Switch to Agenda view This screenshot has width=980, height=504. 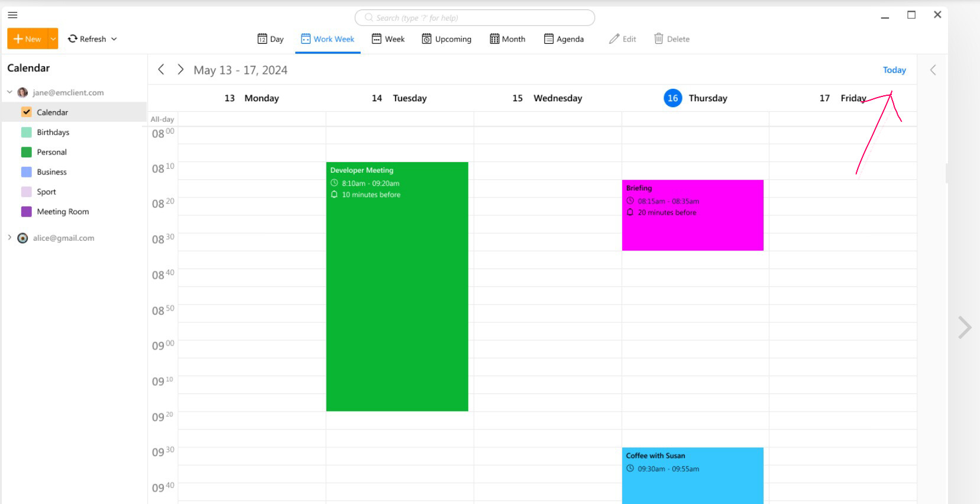tap(564, 39)
